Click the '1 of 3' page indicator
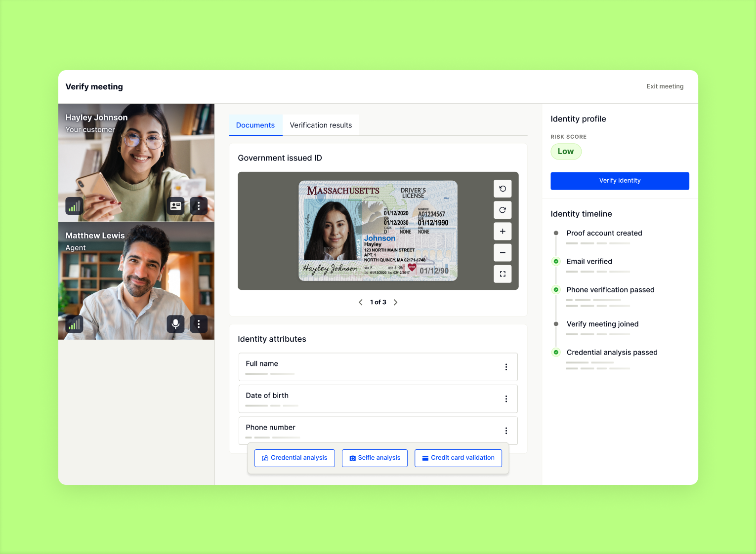Image resolution: width=756 pixels, height=554 pixels. pos(378,302)
